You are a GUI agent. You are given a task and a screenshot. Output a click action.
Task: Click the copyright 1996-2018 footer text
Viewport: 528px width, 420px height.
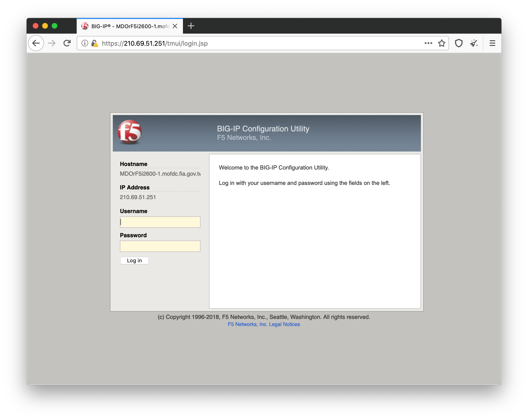pyautogui.click(x=264, y=317)
